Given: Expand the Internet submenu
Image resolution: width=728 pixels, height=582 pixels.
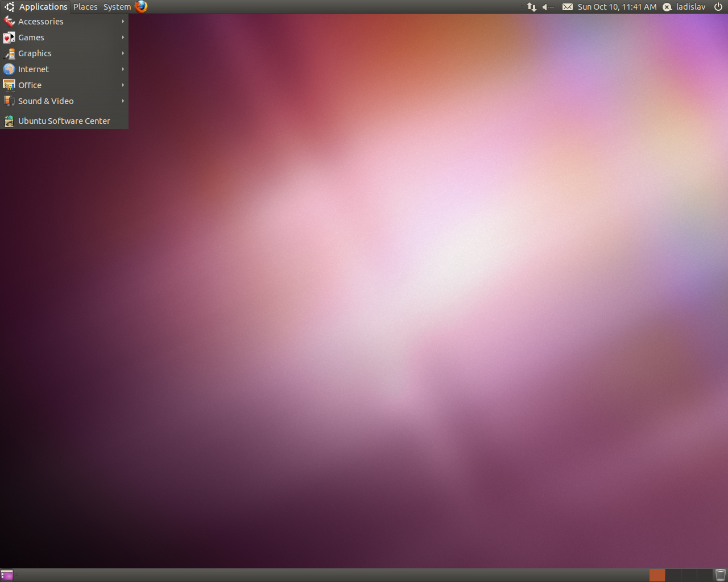Looking at the screenshot, I should (x=64, y=69).
